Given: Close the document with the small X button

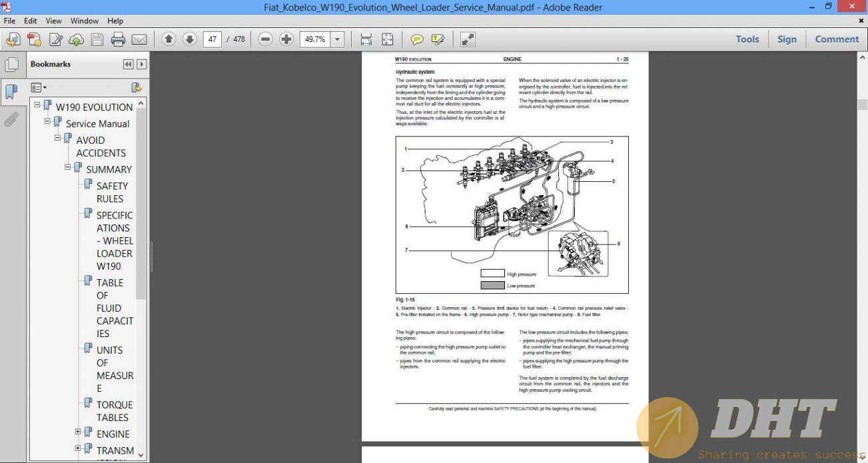Looking at the screenshot, I should pos(861,21).
